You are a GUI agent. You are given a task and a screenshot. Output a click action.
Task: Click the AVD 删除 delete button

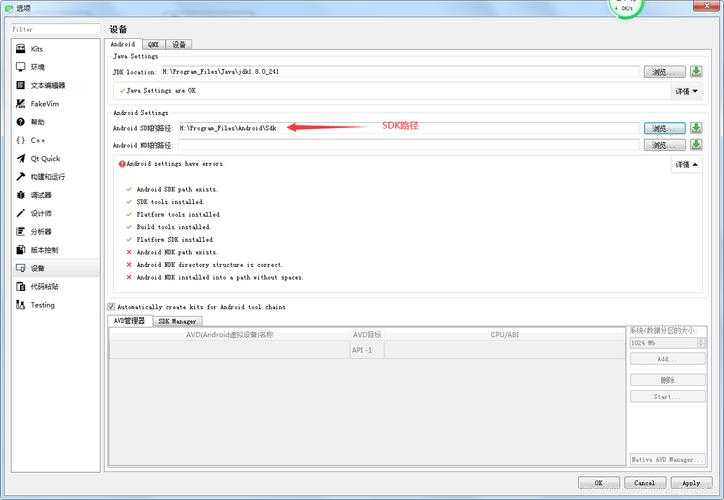point(668,380)
